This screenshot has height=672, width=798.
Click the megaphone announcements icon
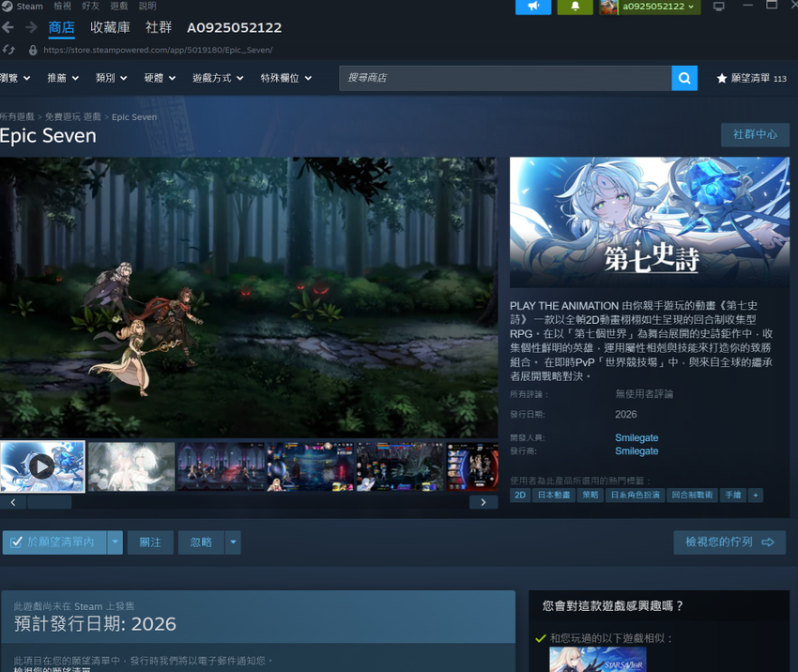click(x=533, y=7)
